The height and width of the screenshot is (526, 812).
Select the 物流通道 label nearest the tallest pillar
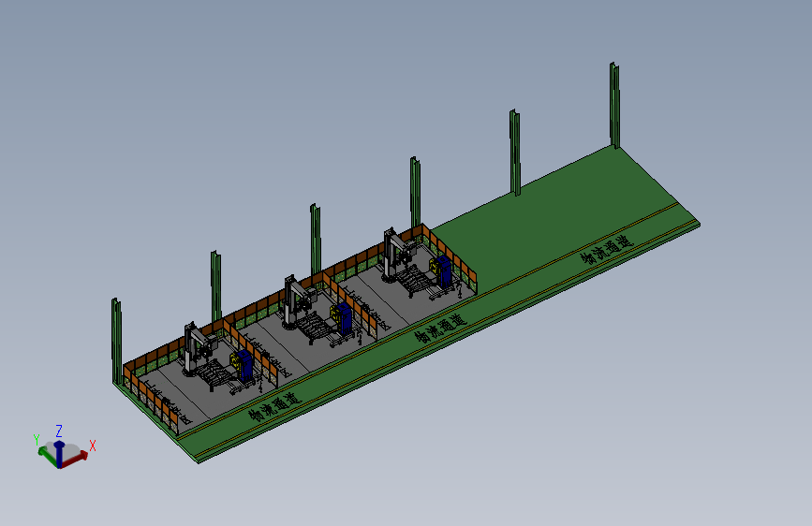pyautogui.click(x=606, y=250)
